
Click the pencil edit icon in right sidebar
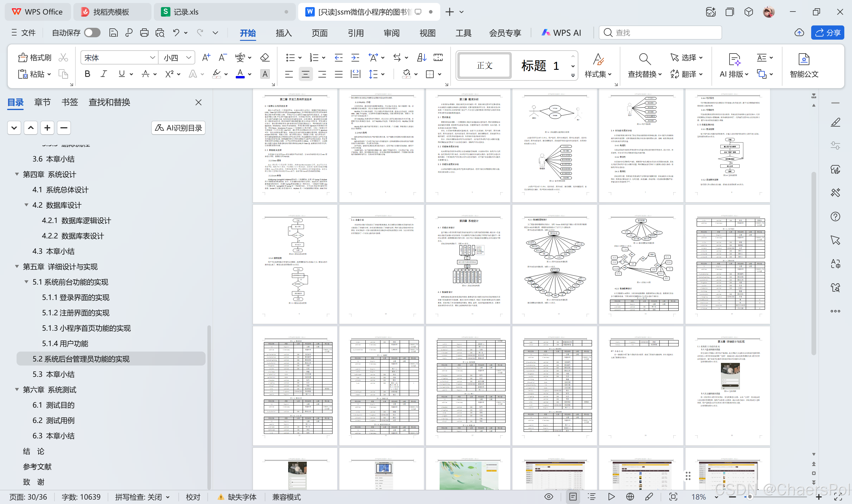point(835,122)
